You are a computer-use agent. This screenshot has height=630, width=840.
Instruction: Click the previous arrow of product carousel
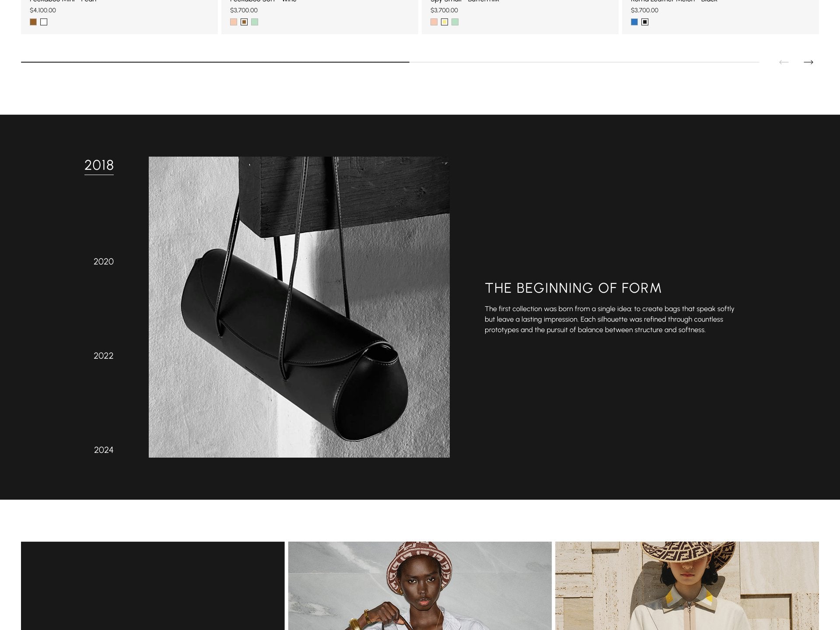pos(784,62)
